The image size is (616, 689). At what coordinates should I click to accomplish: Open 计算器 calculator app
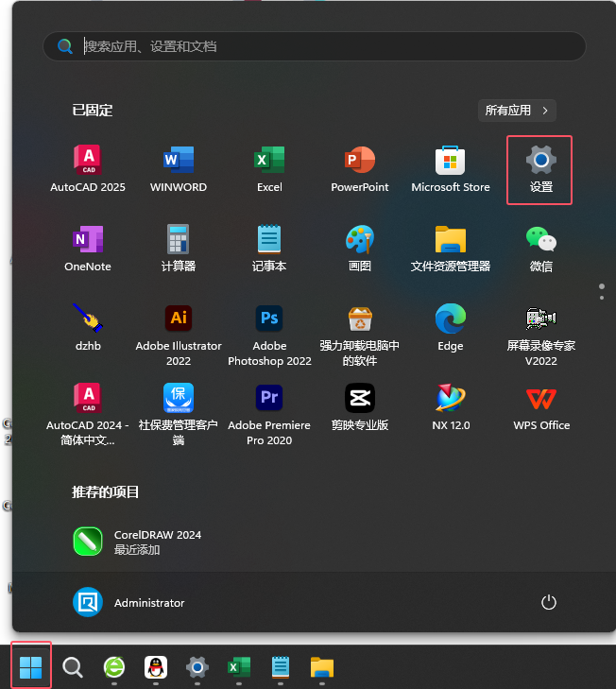point(179,249)
